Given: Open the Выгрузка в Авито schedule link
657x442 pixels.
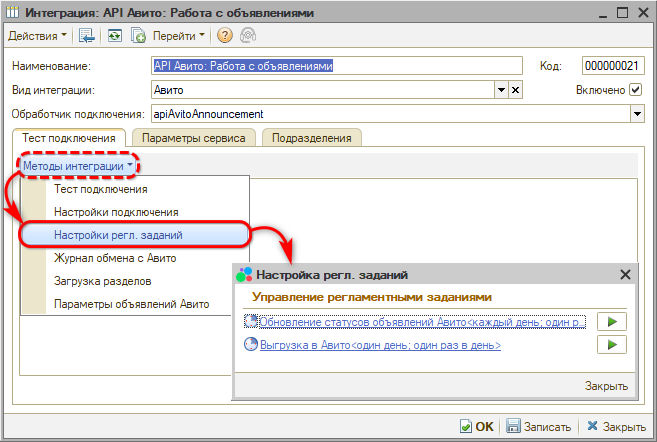Looking at the screenshot, I should pos(380,345).
